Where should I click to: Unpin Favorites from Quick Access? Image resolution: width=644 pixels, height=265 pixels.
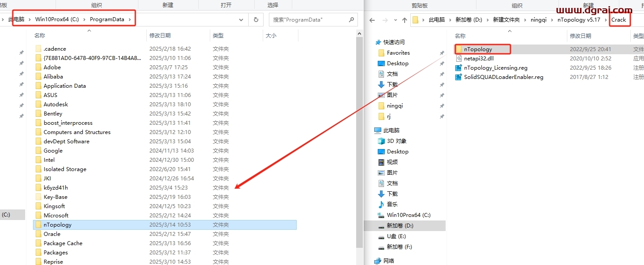442,53
